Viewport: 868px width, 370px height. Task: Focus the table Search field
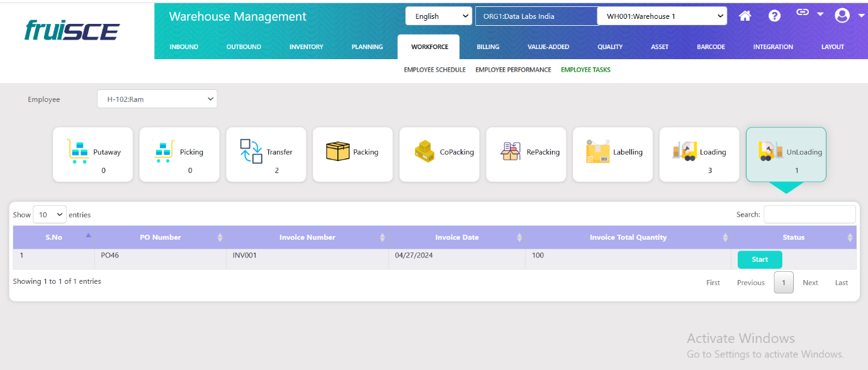click(809, 215)
